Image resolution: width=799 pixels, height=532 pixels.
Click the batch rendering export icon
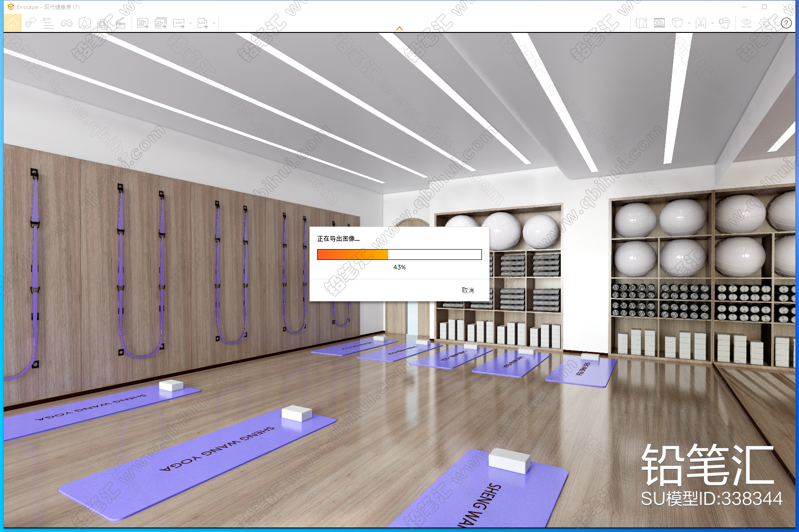[x=161, y=23]
